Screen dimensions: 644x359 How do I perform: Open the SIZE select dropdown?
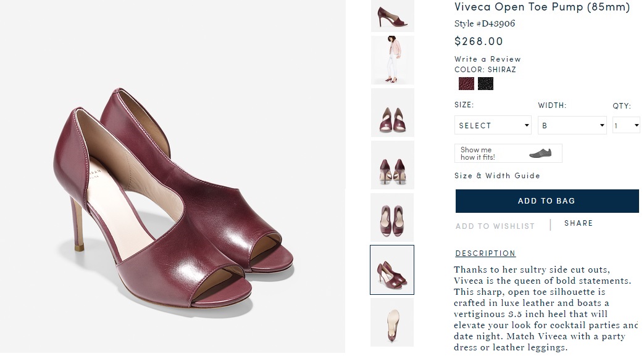point(492,125)
